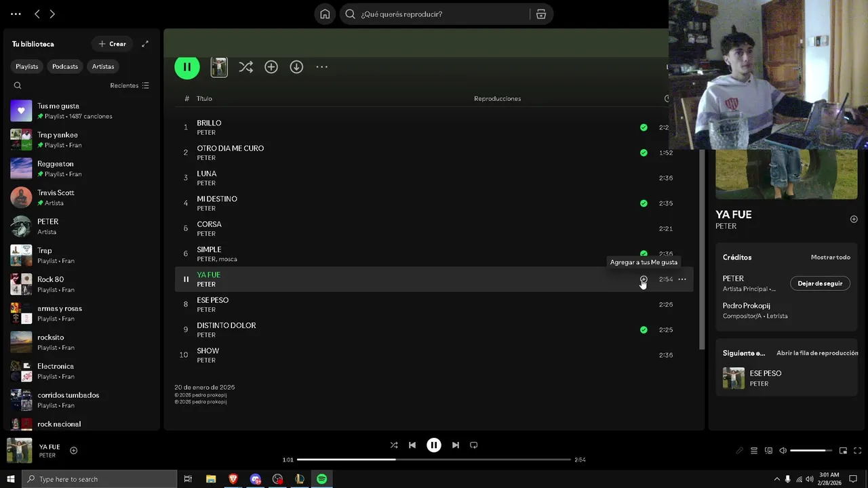868x488 pixels.
Task: Expand Tu biblioteca to full view
Action: 145,44
